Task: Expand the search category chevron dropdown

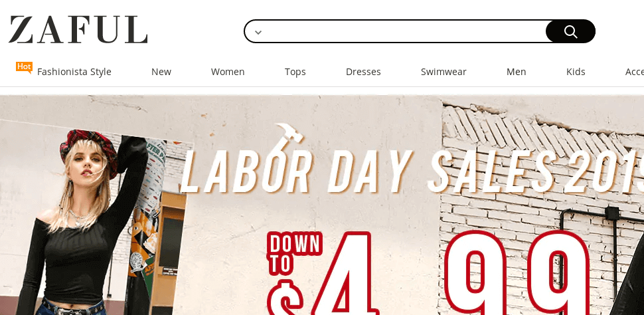Action: 258,32
